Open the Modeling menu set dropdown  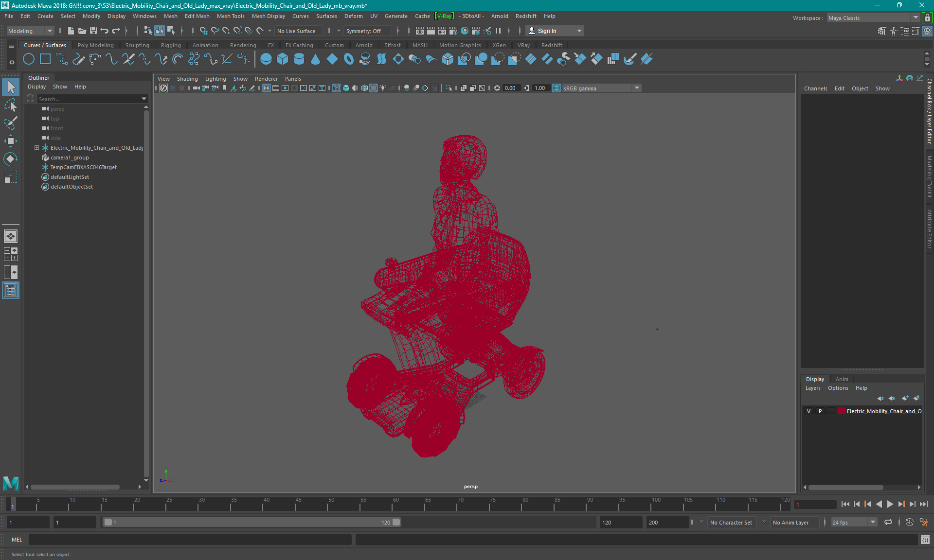[x=30, y=31]
